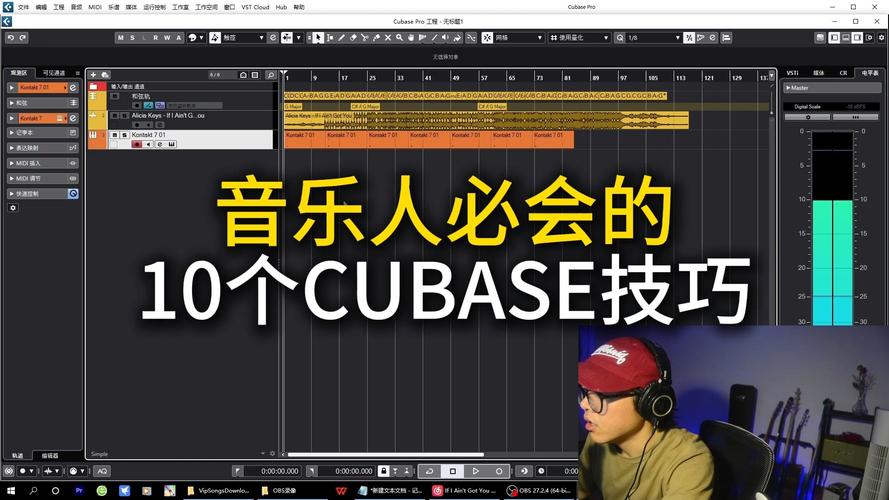Select the Object Selection arrow tool

318,37
